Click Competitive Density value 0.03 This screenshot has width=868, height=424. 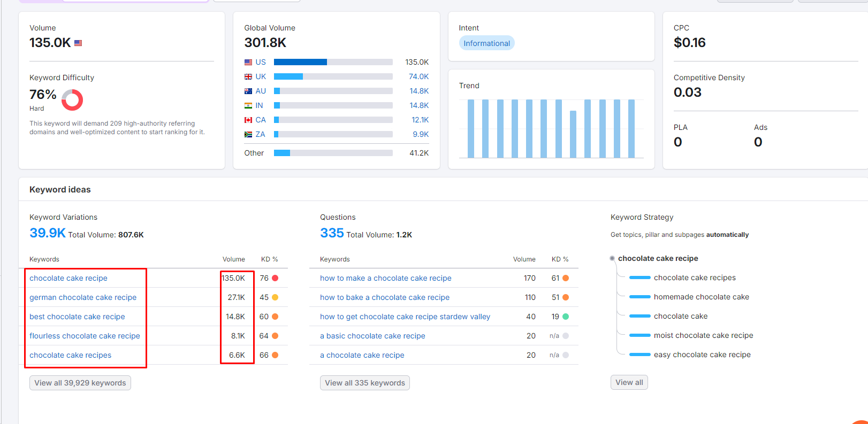coord(688,92)
